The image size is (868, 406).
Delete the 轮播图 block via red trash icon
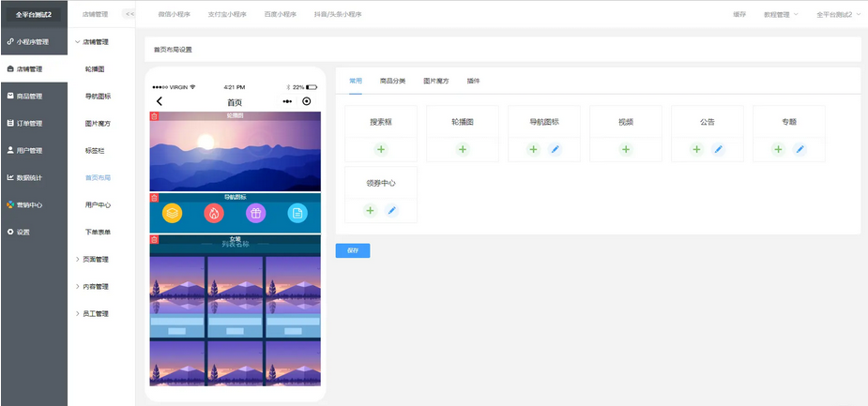pos(154,116)
